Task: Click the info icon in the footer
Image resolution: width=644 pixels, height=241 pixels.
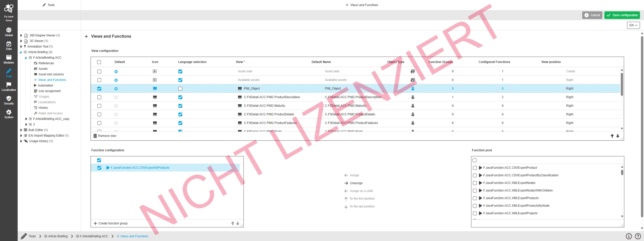Action: coord(629,236)
